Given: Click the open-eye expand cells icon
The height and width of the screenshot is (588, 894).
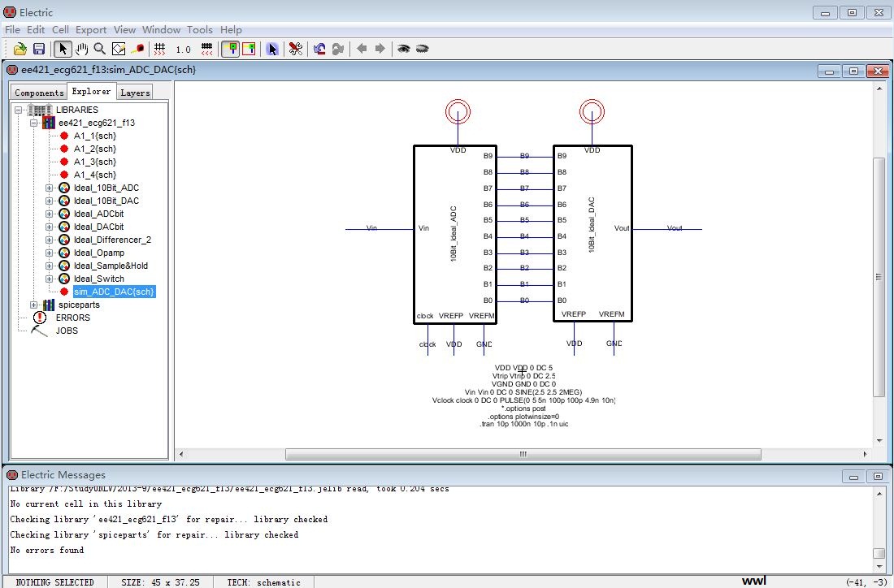Looking at the screenshot, I should (x=403, y=50).
